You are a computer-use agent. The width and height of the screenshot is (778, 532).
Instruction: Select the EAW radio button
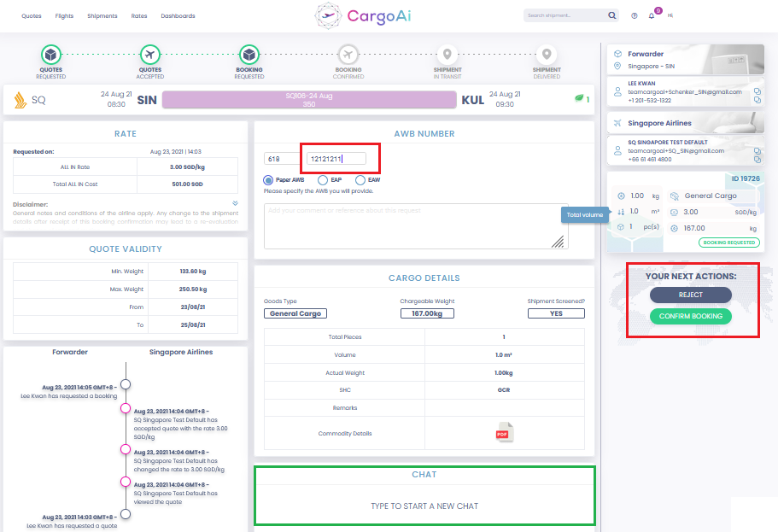pos(360,179)
